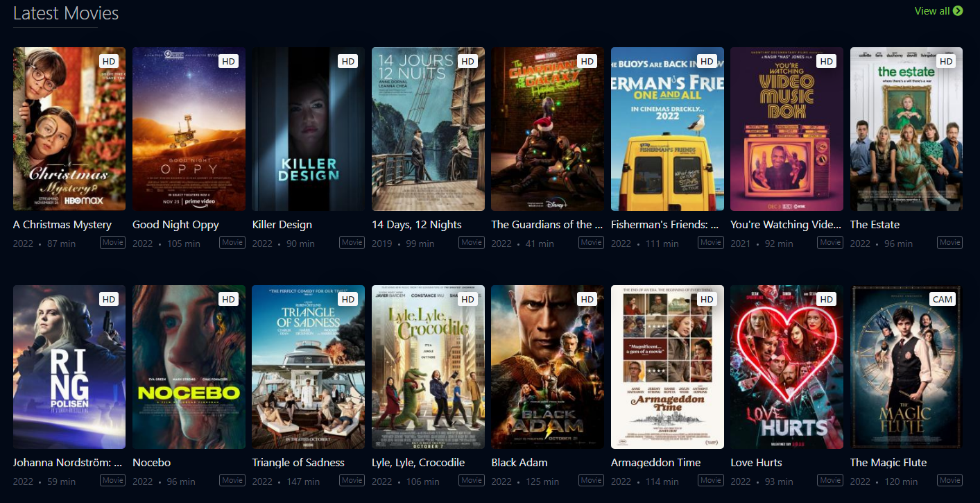Click the 14 Days, 12 Nights title
Viewport: 980px width, 503px height.
click(x=417, y=225)
